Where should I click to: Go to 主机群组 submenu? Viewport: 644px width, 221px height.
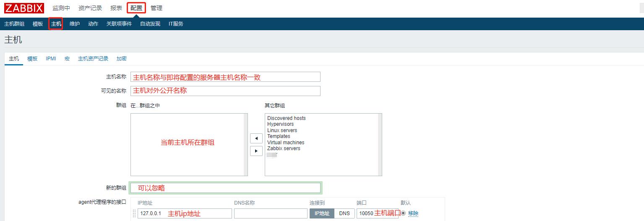tap(14, 24)
